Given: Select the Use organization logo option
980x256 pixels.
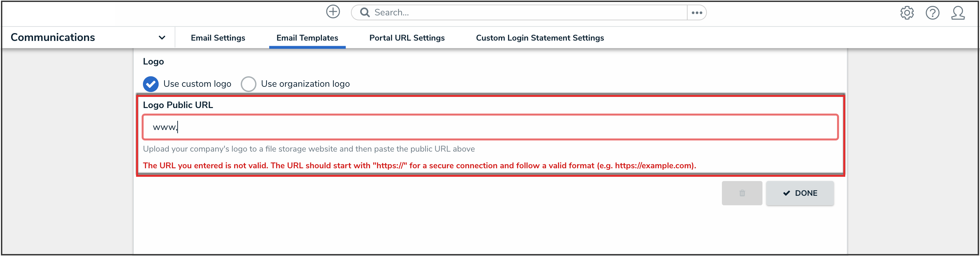Looking at the screenshot, I should [249, 84].
